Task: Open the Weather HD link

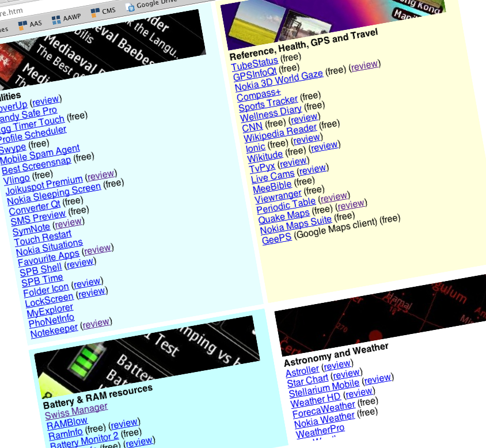Action: tap(316, 400)
